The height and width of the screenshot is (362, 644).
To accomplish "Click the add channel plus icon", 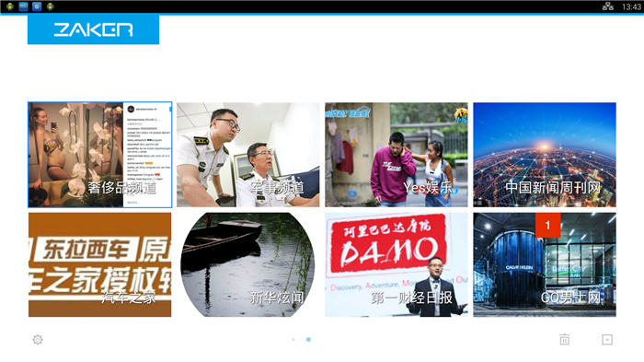I will pyautogui.click(x=607, y=339).
